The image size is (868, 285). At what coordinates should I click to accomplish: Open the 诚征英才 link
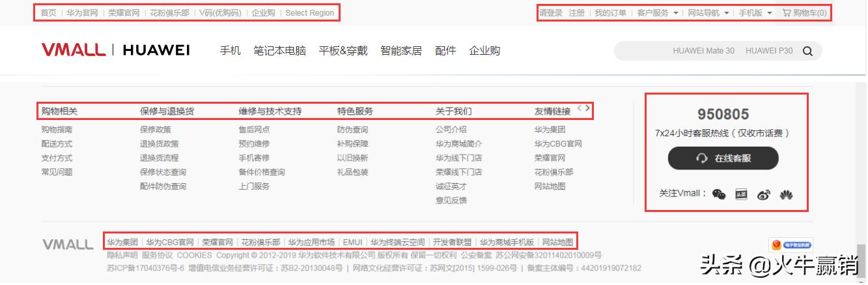tap(451, 187)
